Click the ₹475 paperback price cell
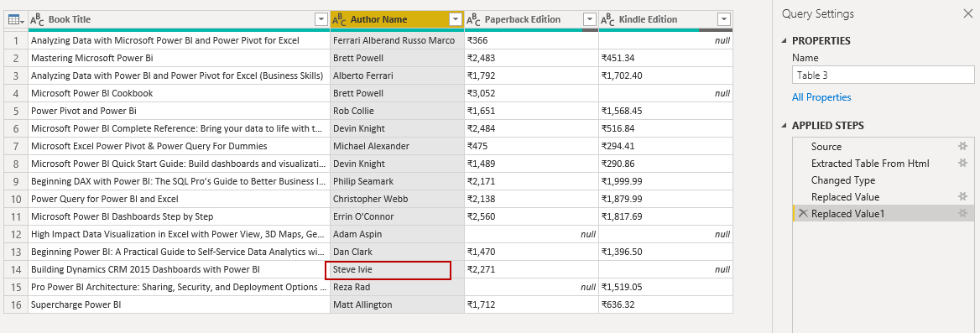 [531, 146]
